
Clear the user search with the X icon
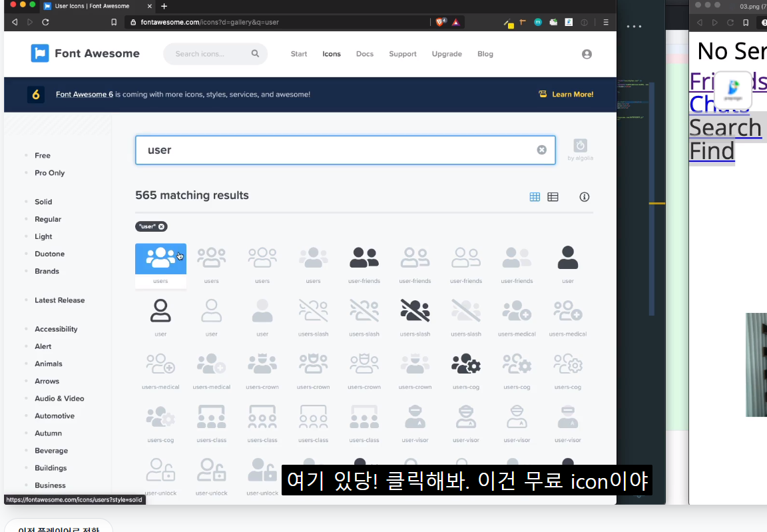click(541, 150)
